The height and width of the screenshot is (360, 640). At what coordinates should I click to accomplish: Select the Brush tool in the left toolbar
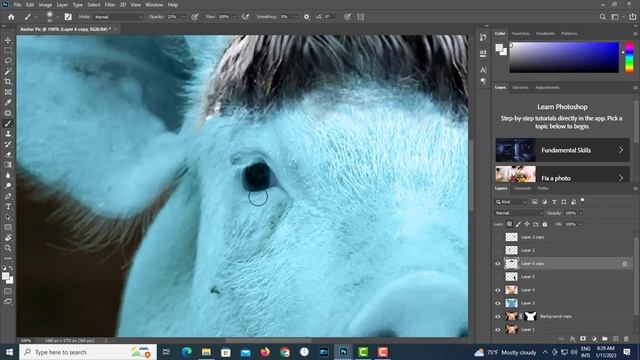(8, 123)
